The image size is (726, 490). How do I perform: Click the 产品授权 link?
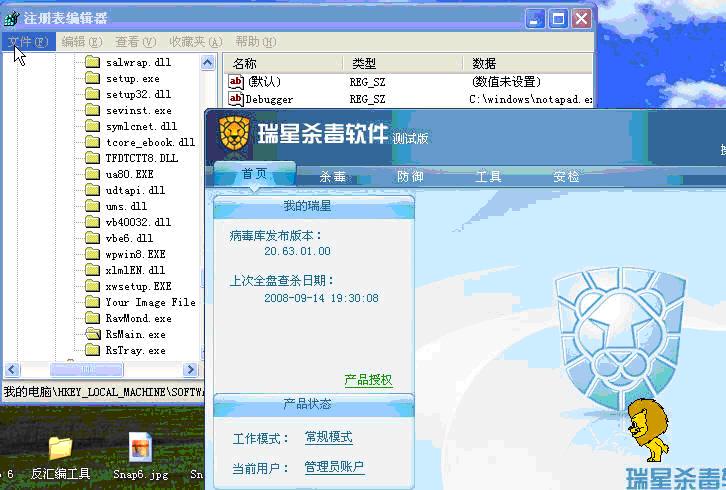(x=369, y=380)
